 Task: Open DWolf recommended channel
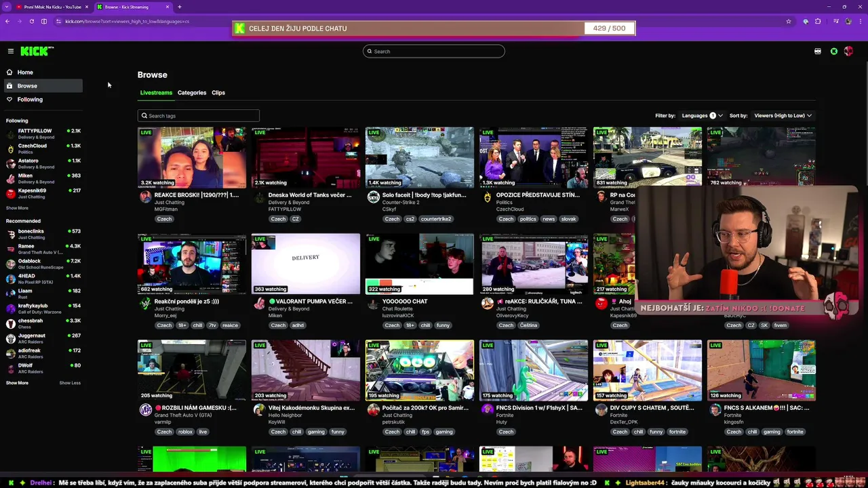(42, 368)
